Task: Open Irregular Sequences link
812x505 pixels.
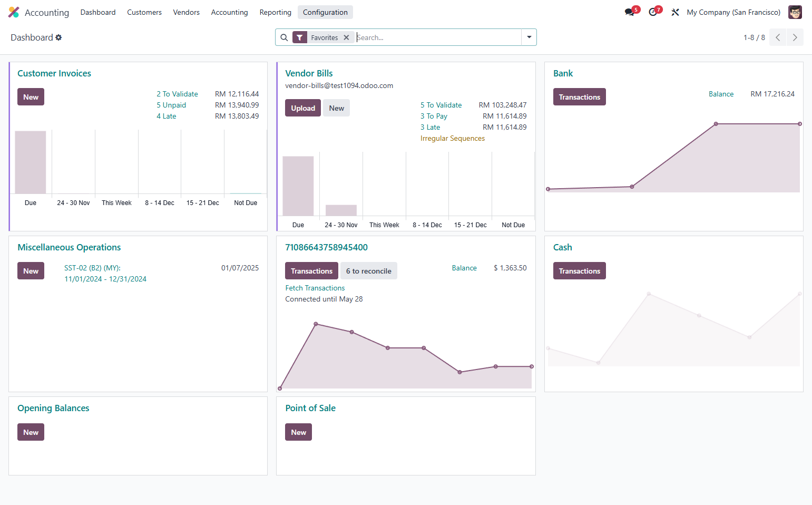Action: 453,138
